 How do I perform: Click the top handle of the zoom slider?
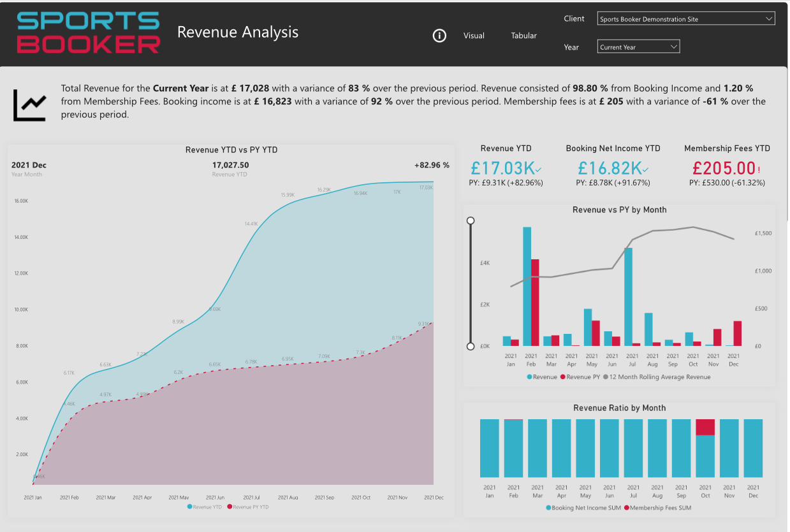pyautogui.click(x=471, y=220)
